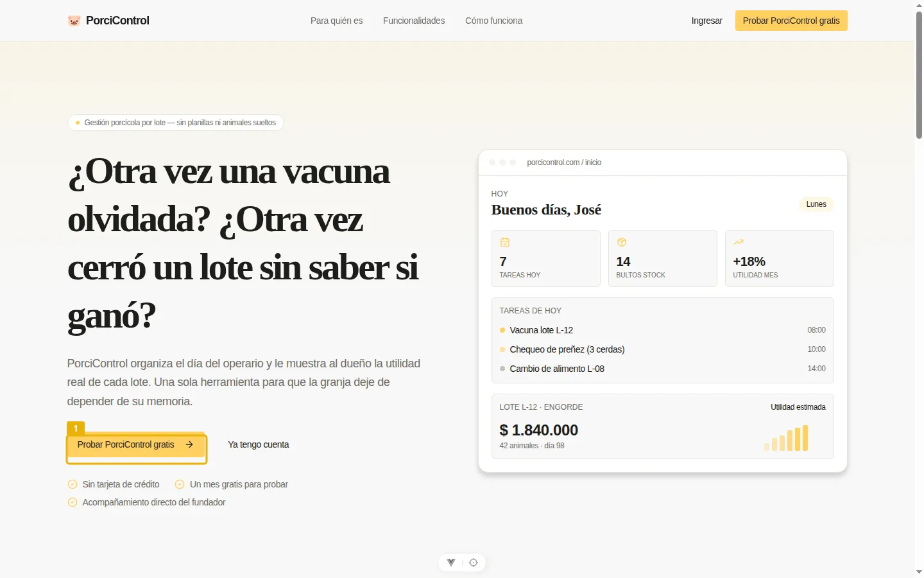Click the 14:00 task time
The image size is (924, 578).
pyautogui.click(x=816, y=369)
